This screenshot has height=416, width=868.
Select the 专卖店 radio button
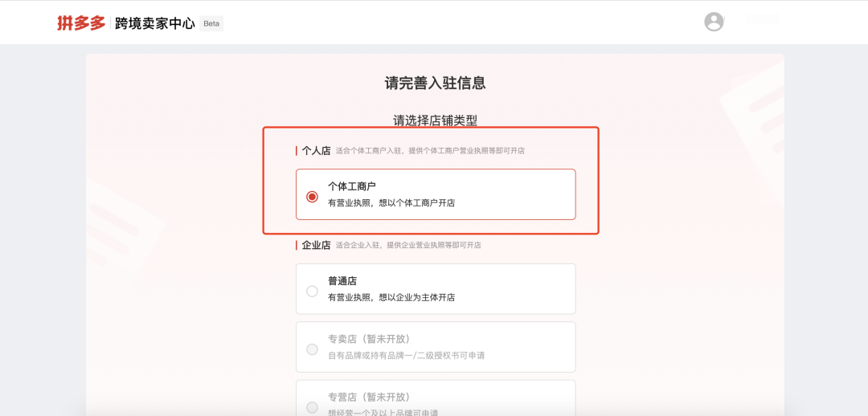(312, 349)
